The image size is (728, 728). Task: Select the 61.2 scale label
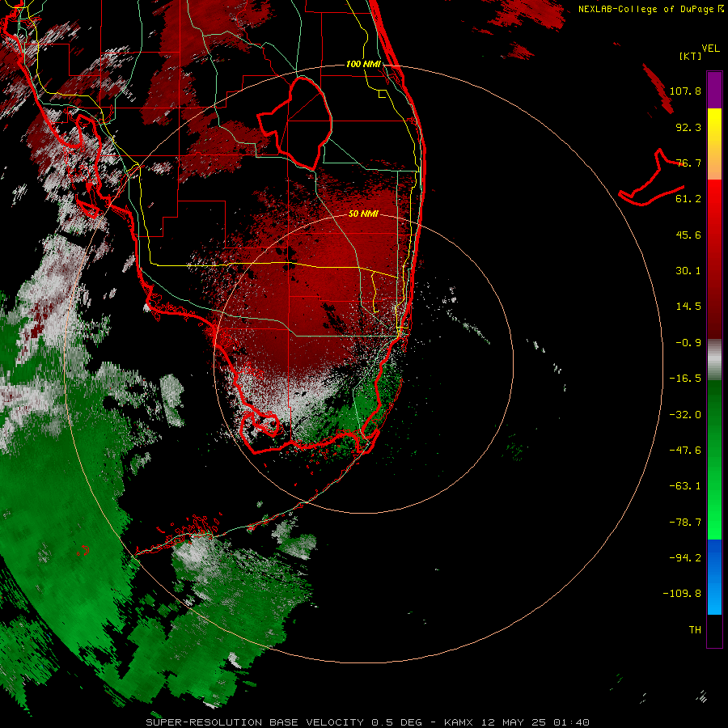point(688,199)
